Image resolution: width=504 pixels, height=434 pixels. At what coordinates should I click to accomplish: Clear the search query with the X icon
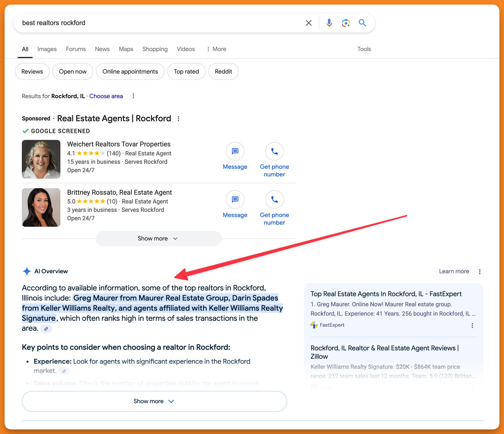(309, 23)
